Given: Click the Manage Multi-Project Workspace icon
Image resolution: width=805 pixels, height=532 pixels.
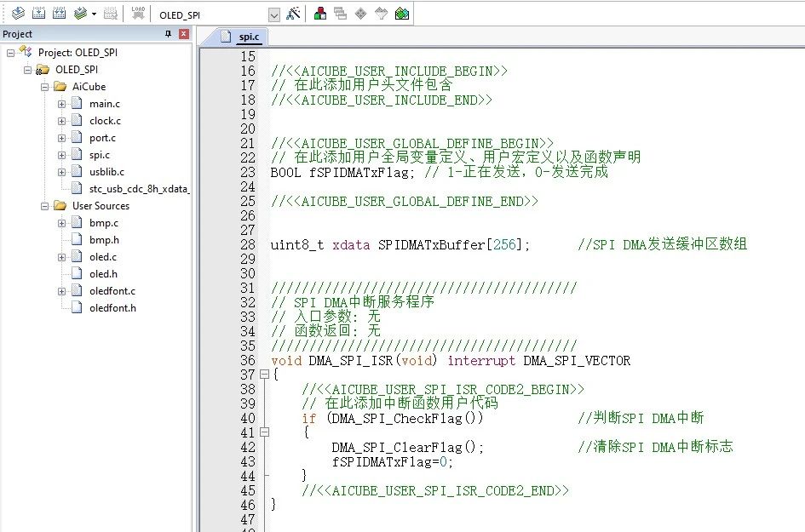Looking at the screenshot, I should click(341, 14).
